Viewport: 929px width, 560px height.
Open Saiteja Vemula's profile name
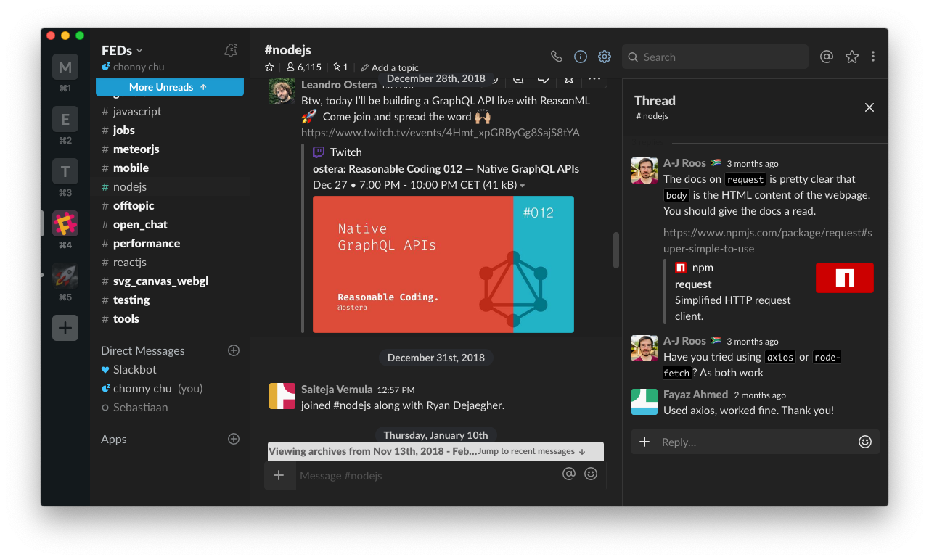[x=337, y=390]
